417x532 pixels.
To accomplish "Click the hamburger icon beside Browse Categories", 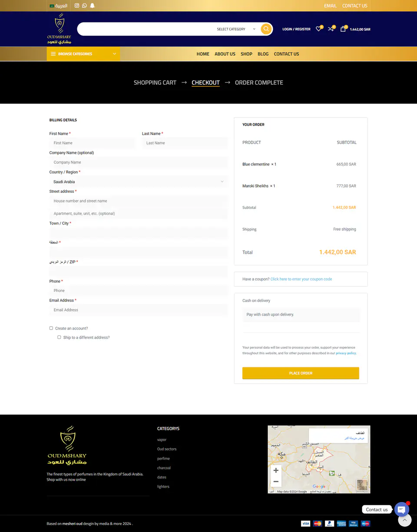I will [x=53, y=54].
